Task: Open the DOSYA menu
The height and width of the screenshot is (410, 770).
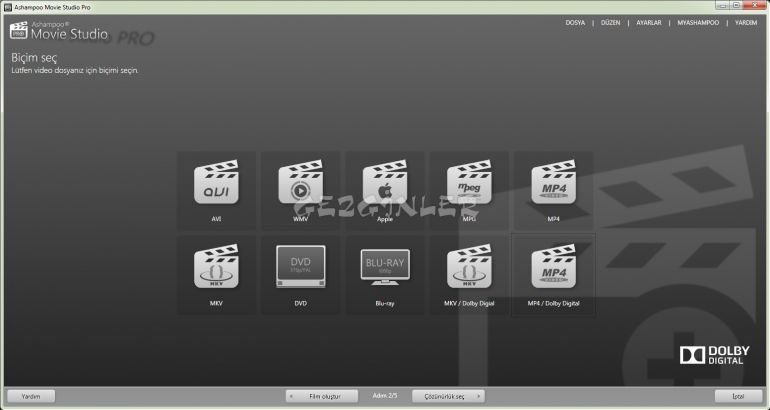Action: coord(575,23)
